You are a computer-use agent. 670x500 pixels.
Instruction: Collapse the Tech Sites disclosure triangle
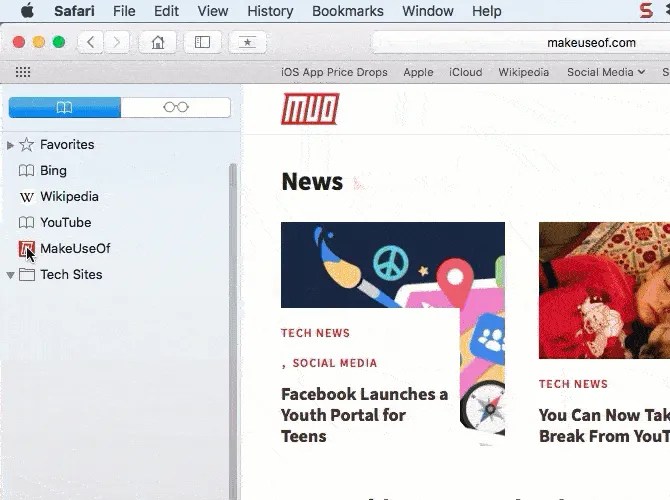(10, 275)
